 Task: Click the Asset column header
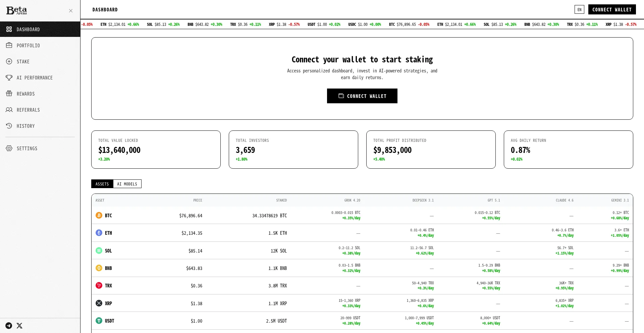(100, 200)
